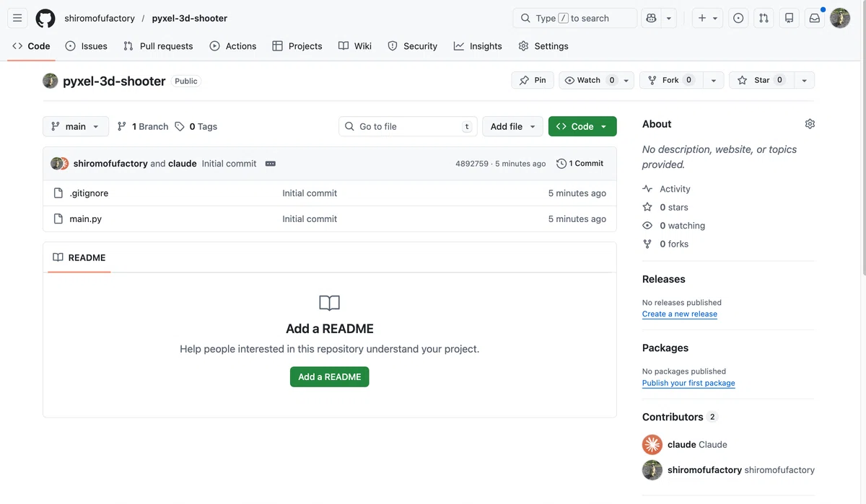Screen dimensions: 866x504
Task: Edit repository details gear icon
Action: click(810, 124)
